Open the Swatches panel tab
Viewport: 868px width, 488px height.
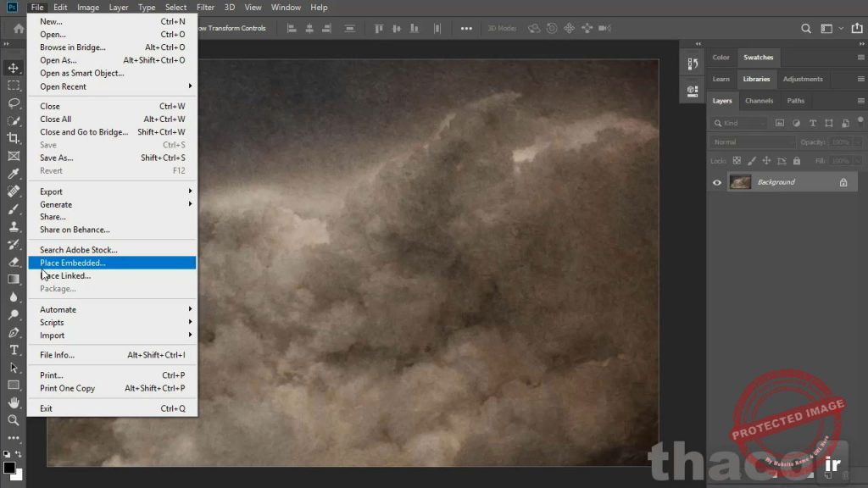pos(758,58)
